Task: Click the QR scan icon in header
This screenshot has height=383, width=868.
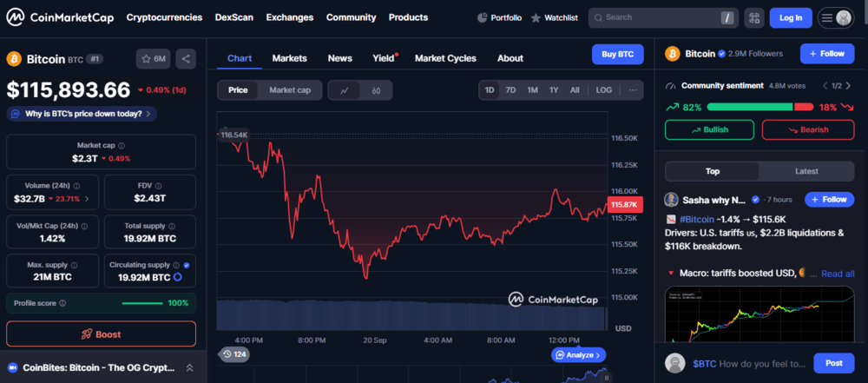Action: pyautogui.click(x=754, y=17)
